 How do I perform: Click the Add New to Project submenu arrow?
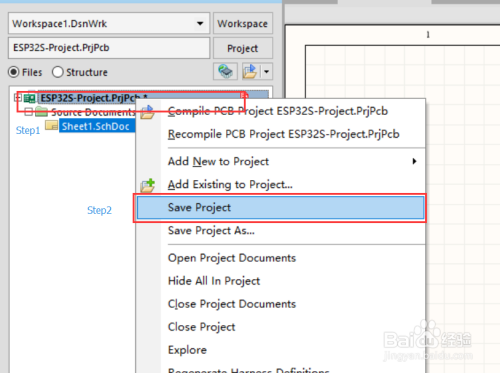(x=414, y=161)
